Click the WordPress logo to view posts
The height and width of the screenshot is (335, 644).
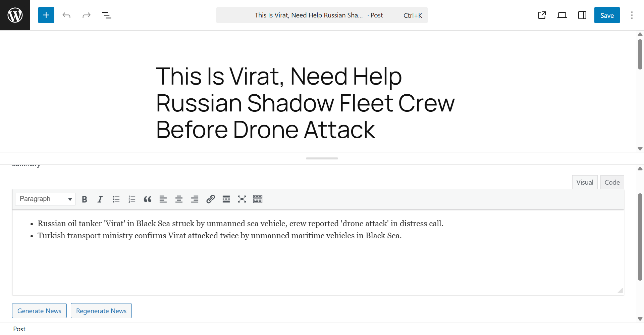pos(15,15)
